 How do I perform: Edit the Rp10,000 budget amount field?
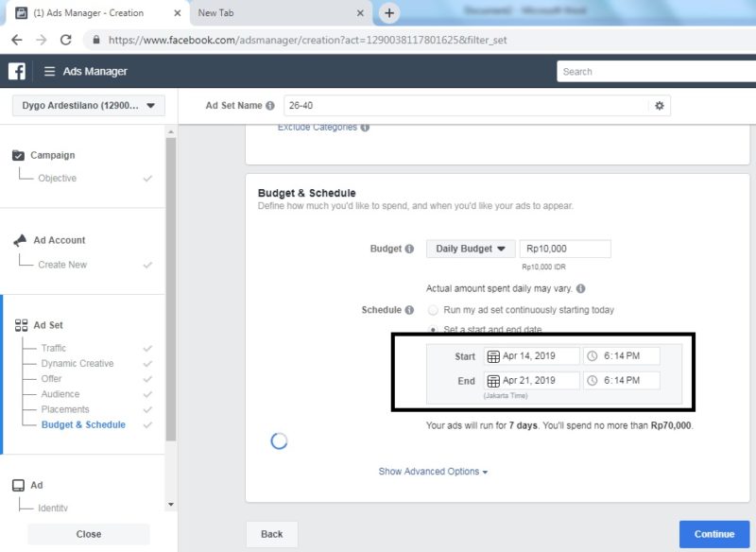click(x=565, y=249)
